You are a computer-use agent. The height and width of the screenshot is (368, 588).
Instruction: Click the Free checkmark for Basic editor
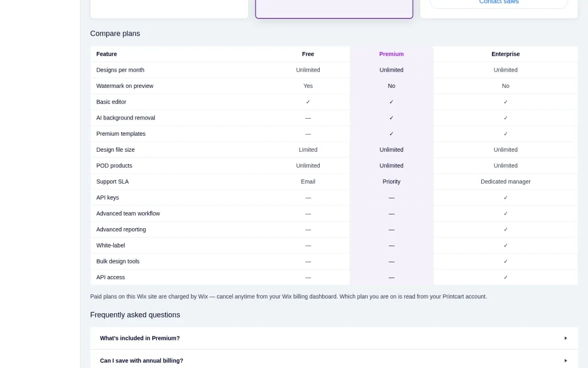(x=308, y=102)
